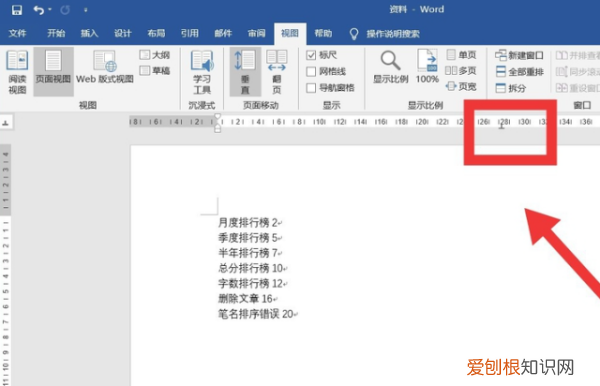
Task: Select 垂直 vertical page movement
Action: point(245,72)
